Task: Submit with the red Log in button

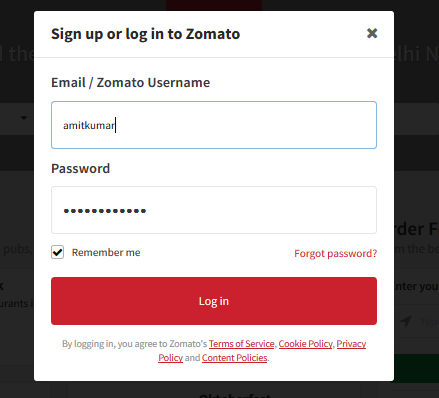Action: tap(214, 301)
